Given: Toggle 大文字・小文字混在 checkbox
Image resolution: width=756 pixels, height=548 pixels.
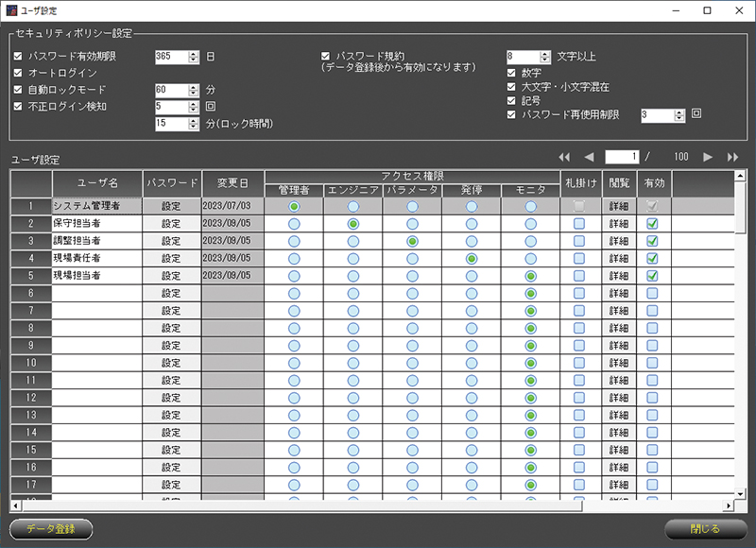Looking at the screenshot, I should click(x=511, y=87).
